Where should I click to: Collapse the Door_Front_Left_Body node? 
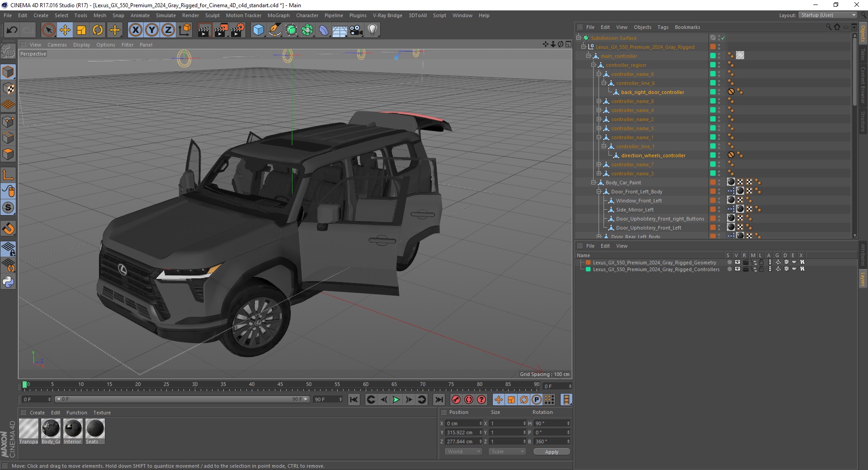599,192
